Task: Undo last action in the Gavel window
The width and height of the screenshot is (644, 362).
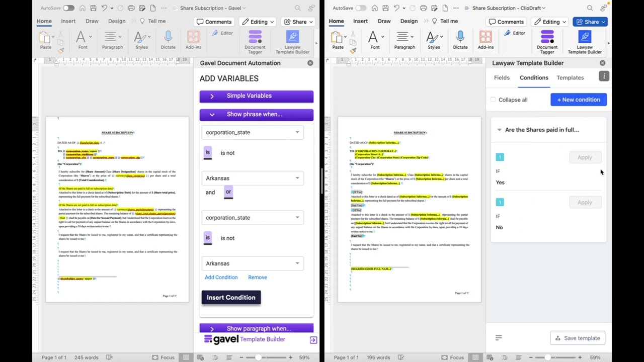Action: point(104,8)
